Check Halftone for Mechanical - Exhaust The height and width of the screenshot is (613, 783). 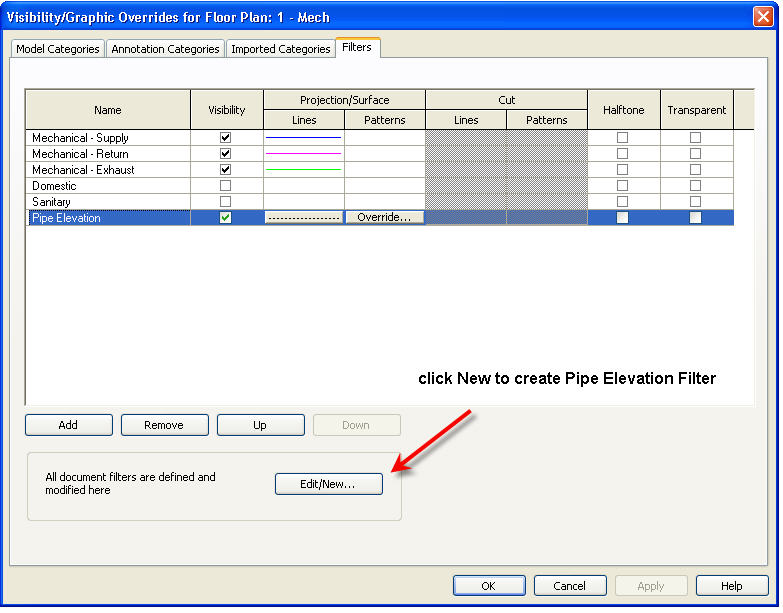pyautogui.click(x=622, y=169)
